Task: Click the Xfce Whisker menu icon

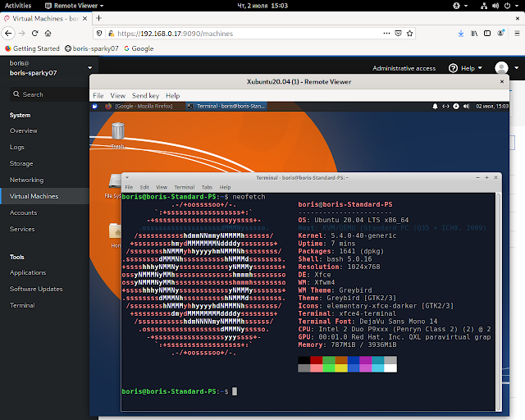Action: pos(95,106)
